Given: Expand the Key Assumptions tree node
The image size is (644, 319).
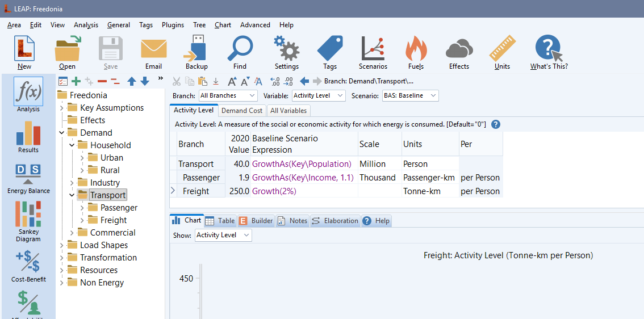Looking at the screenshot, I should click(x=61, y=108).
